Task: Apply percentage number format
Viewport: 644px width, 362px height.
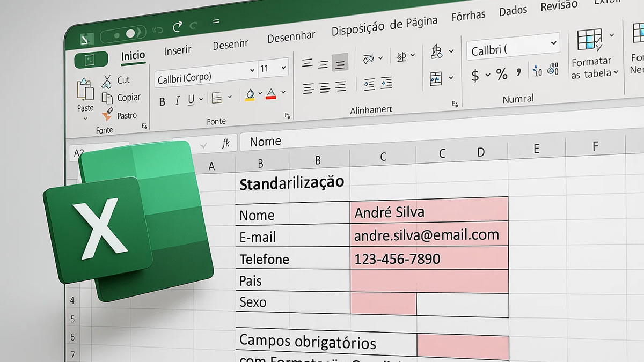Action: click(502, 74)
